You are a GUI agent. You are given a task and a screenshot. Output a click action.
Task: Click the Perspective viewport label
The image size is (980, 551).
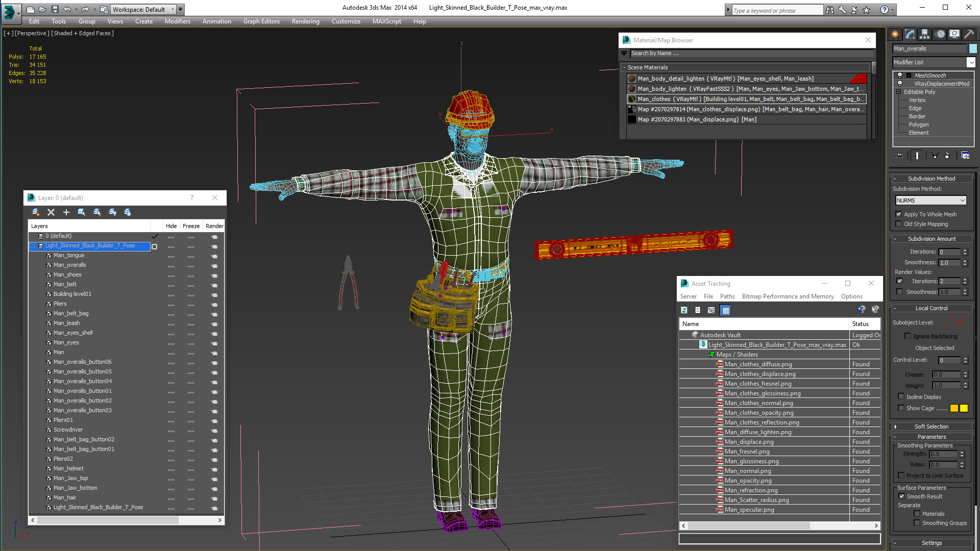pyautogui.click(x=32, y=33)
